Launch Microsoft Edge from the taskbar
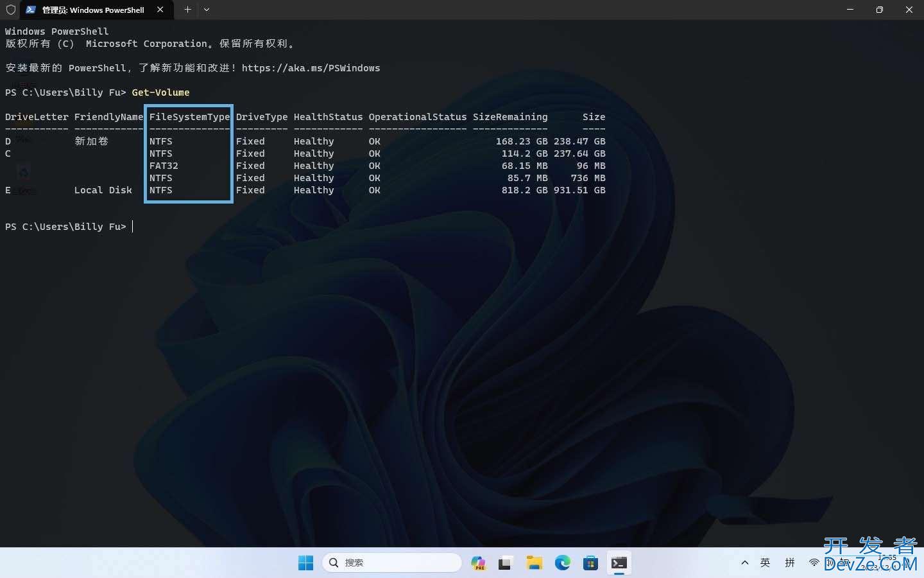The width and height of the screenshot is (924, 578). click(563, 563)
